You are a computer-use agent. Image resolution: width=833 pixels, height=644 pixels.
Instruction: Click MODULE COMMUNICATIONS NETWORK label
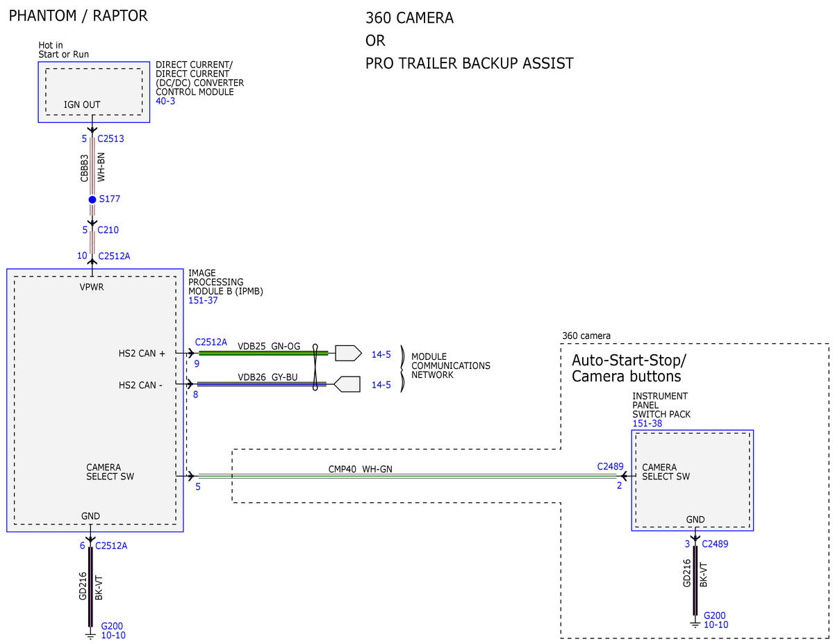(x=450, y=365)
